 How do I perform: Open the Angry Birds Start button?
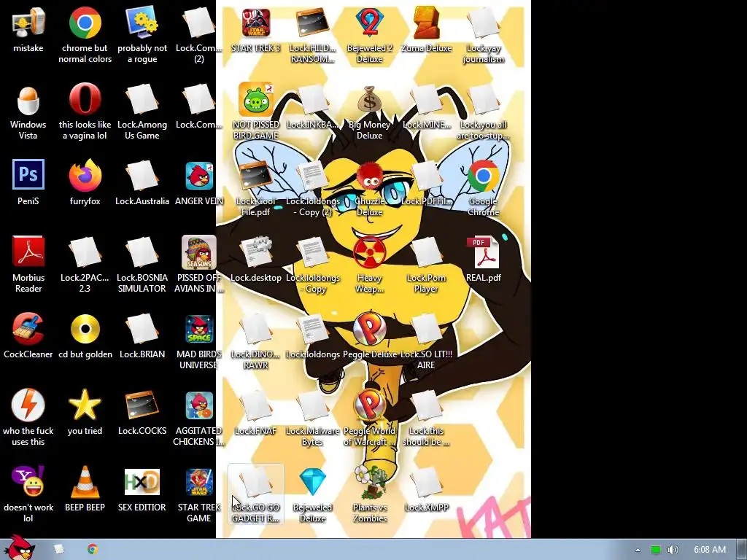point(19,548)
